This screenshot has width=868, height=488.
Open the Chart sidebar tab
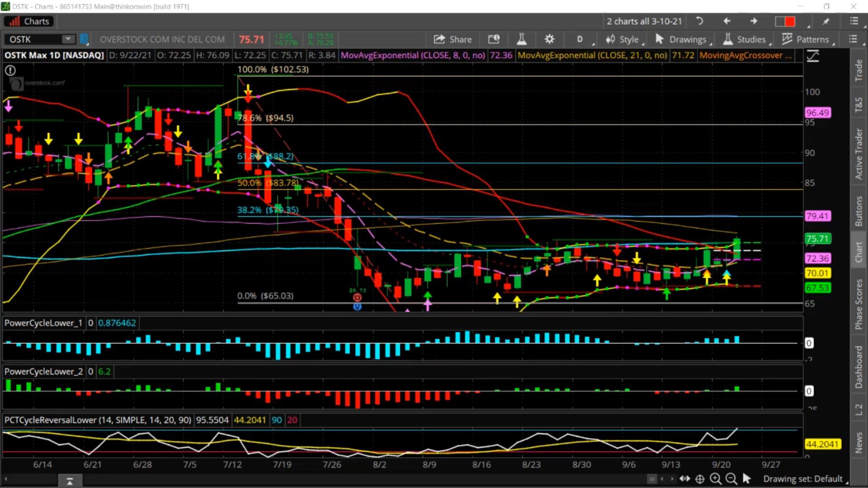(859, 251)
